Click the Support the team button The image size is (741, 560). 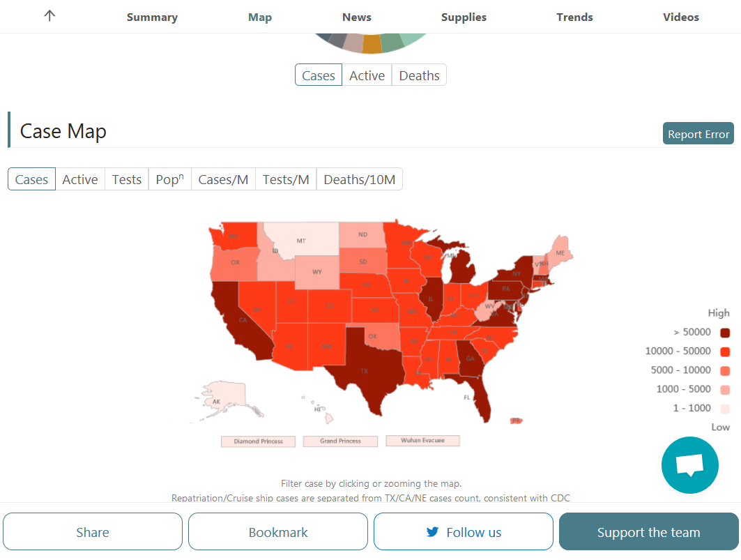648,531
